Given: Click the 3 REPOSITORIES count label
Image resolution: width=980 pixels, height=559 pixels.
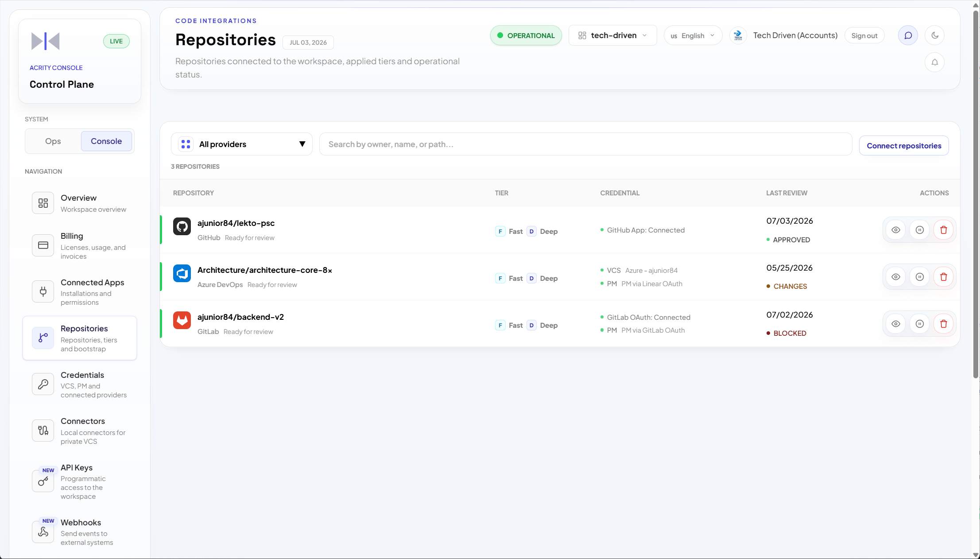Looking at the screenshot, I should pyautogui.click(x=195, y=167).
